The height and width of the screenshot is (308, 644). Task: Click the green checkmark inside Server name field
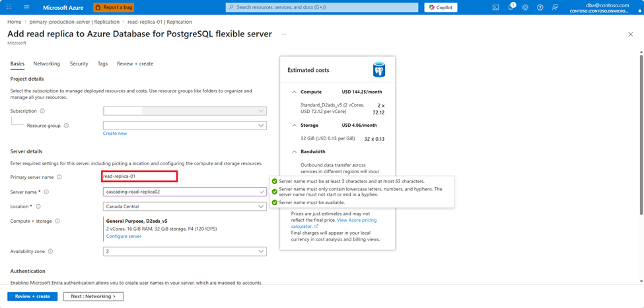coord(262,192)
